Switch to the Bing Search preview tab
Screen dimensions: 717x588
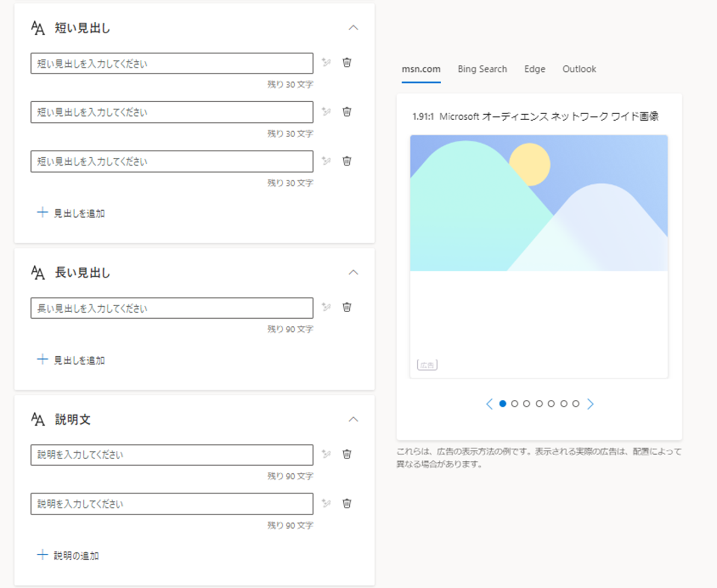pos(482,69)
